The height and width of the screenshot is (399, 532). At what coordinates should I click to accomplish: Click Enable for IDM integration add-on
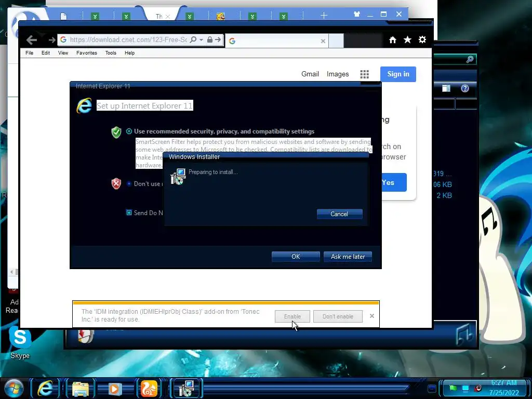[292, 316]
